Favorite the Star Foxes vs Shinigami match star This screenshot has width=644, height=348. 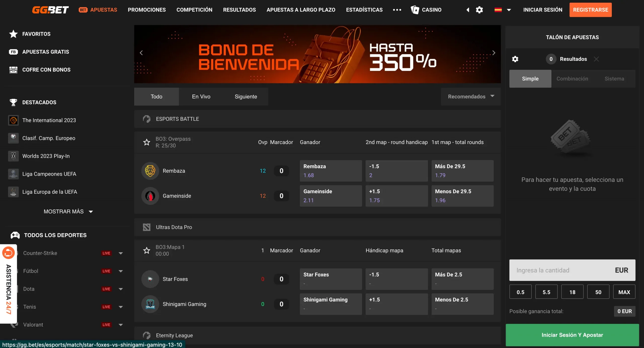point(147,251)
